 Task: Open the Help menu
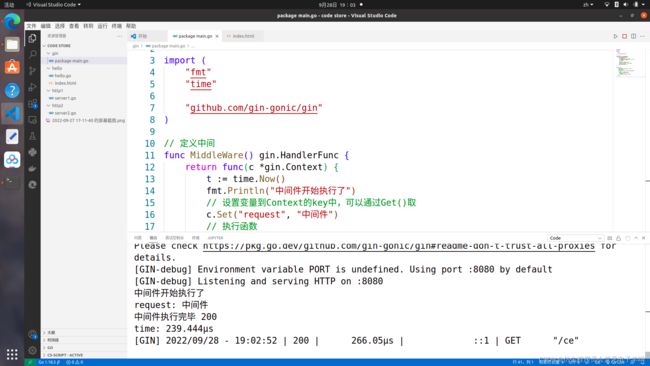pyautogui.click(x=131, y=26)
